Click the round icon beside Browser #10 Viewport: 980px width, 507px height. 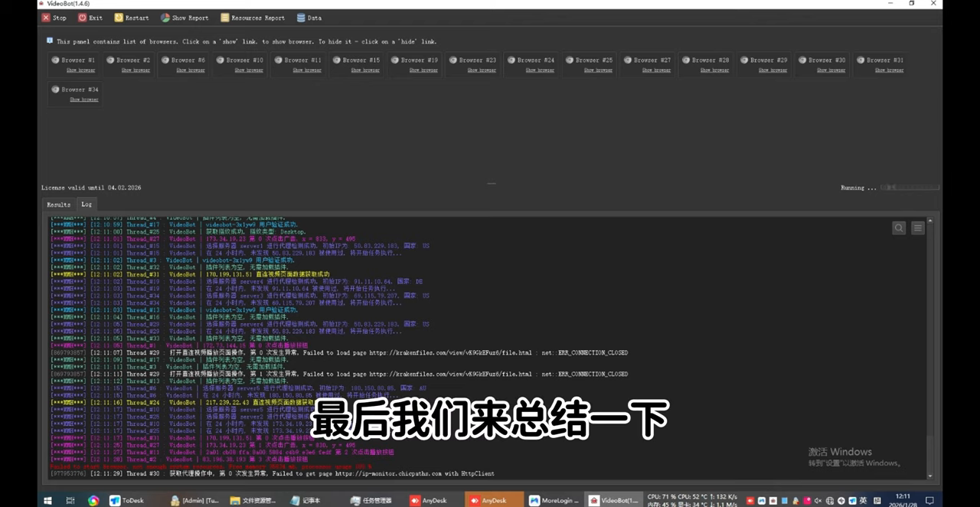click(220, 60)
